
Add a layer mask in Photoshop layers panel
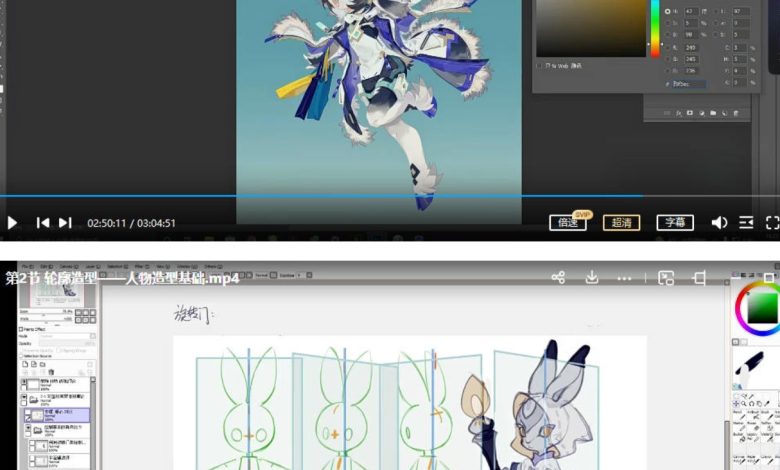pos(690,113)
